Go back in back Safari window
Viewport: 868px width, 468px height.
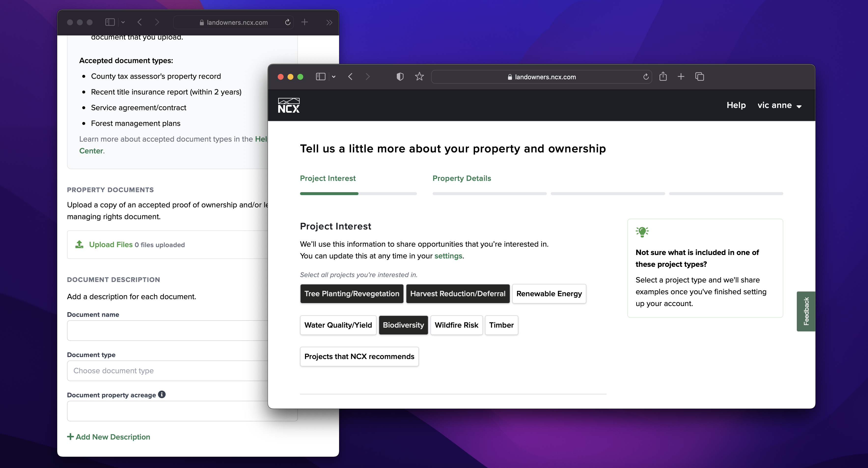139,22
